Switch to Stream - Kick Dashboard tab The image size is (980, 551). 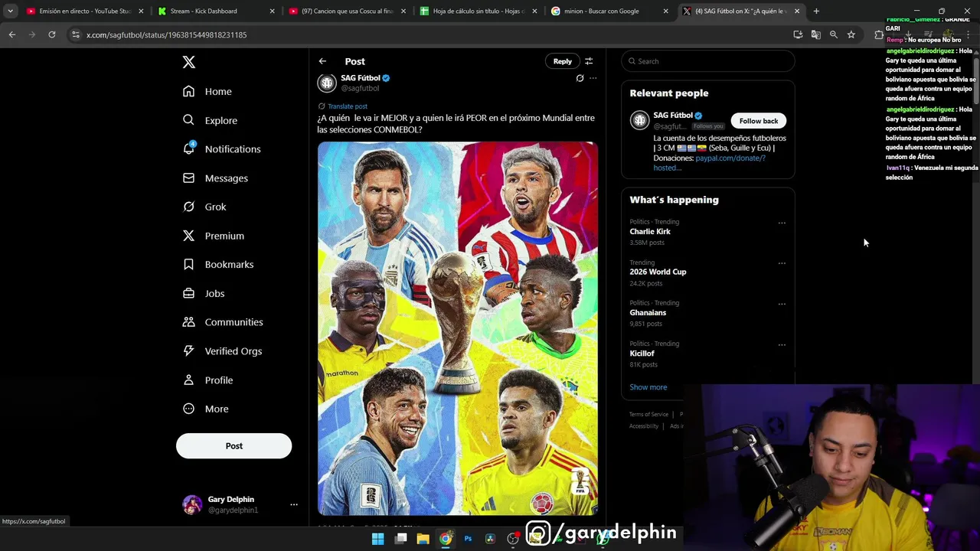point(217,11)
